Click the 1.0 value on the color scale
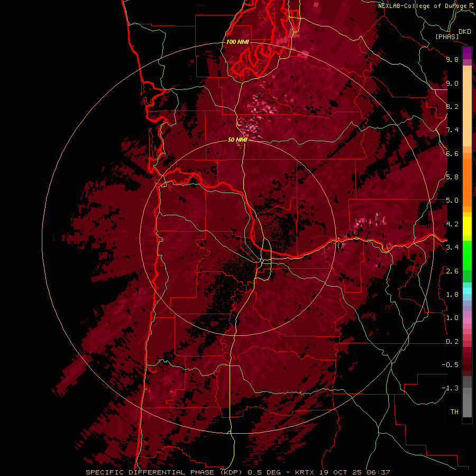Screen dimensions: 476x476 coord(452,318)
